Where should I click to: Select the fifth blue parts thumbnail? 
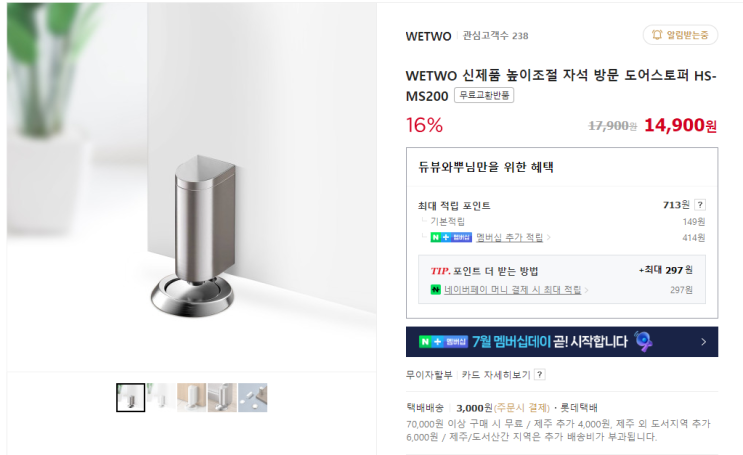[253, 397]
